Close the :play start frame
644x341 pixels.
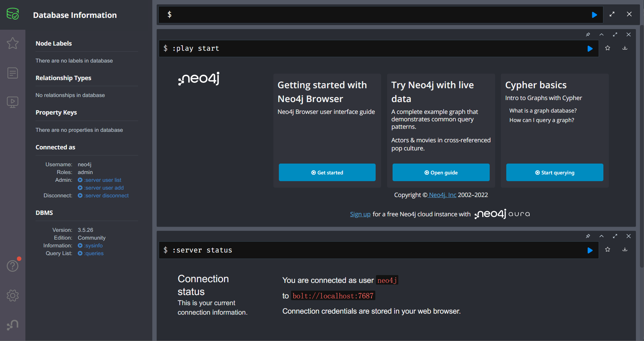pyautogui.click(x=628, y=34)
